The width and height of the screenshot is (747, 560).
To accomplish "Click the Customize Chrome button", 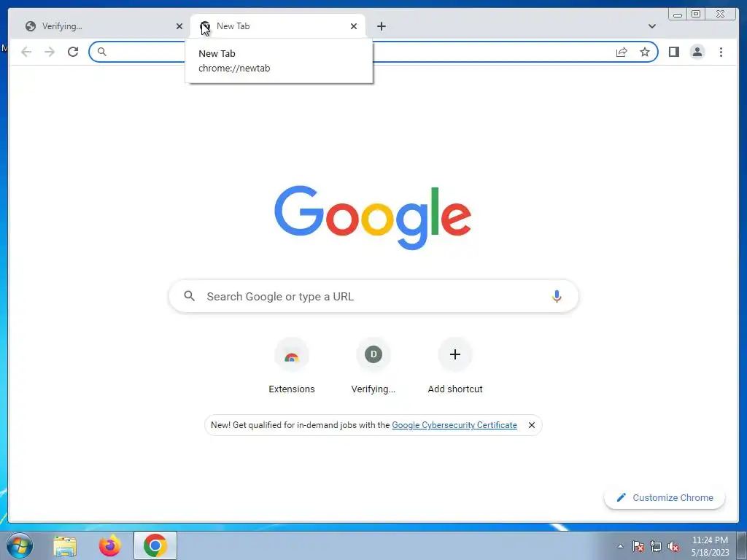I will [665, 497].
